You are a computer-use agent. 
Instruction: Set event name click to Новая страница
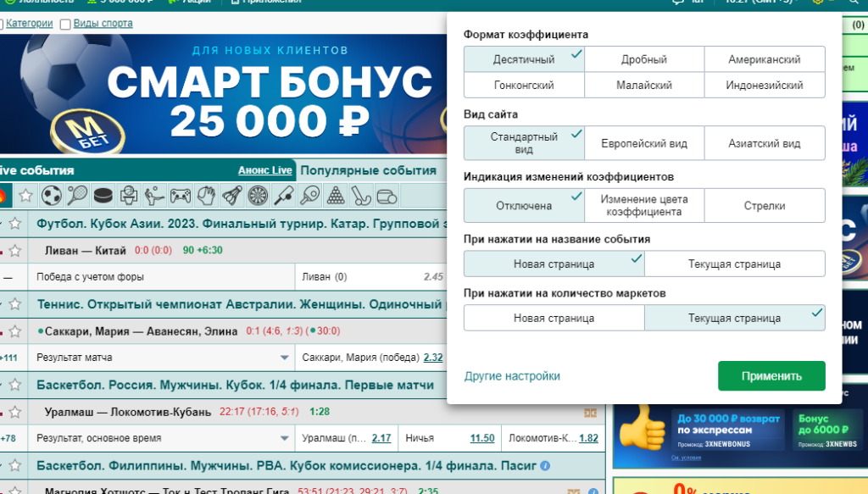554,264
